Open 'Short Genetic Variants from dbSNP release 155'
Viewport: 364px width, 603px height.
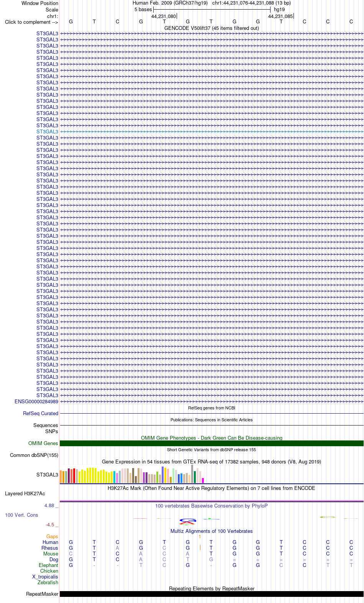212,450
